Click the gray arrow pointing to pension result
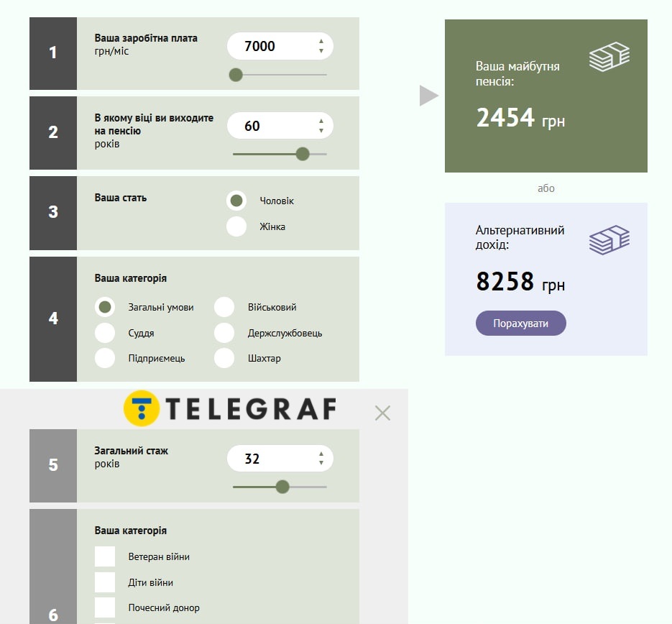 click(428, 96)
